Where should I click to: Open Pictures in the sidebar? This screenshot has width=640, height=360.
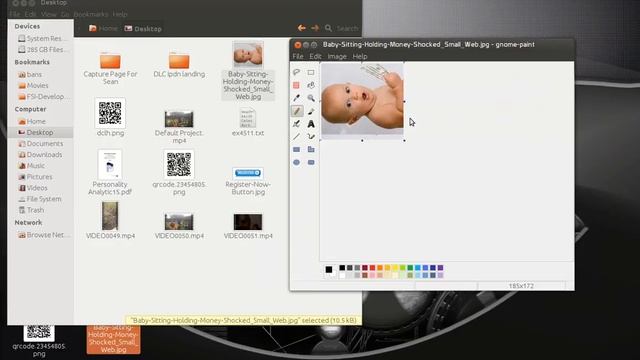point(35,176)
